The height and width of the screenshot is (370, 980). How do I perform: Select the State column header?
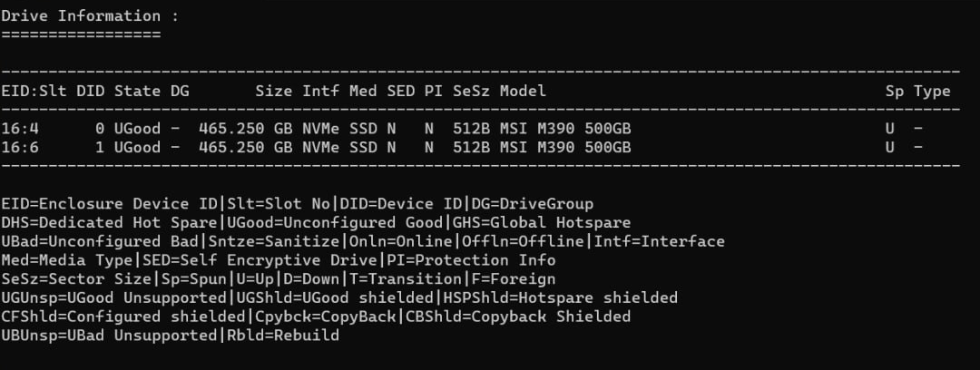coord(138,91)
